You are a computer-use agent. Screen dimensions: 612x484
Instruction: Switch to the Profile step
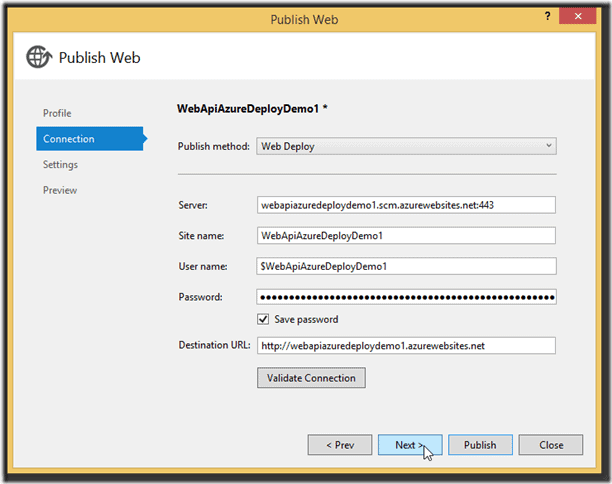(x=57, y=113)
